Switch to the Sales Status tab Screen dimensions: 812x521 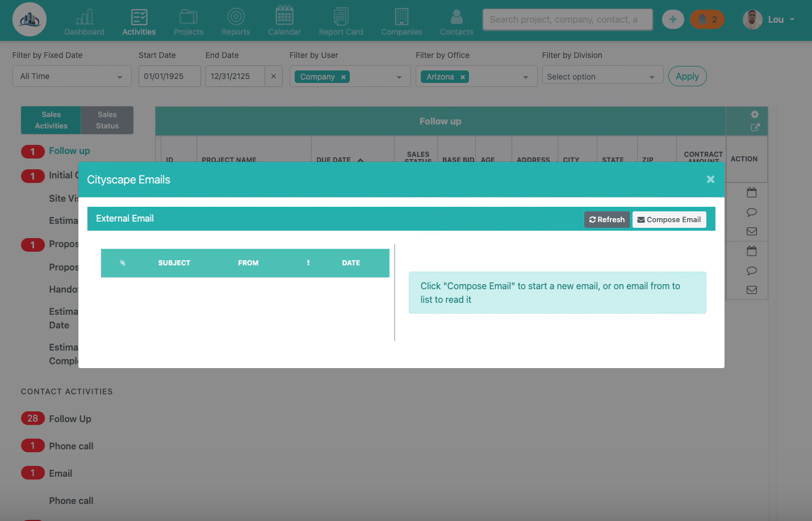107,120
